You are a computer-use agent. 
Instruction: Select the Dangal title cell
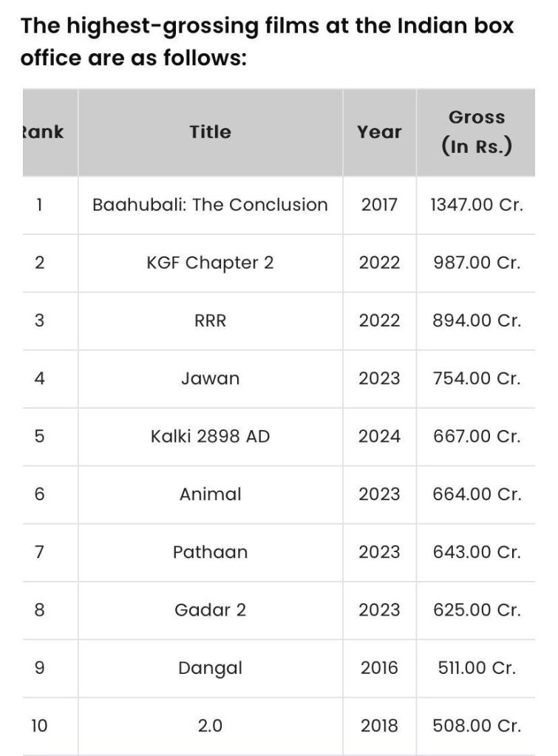click(210, 668)
